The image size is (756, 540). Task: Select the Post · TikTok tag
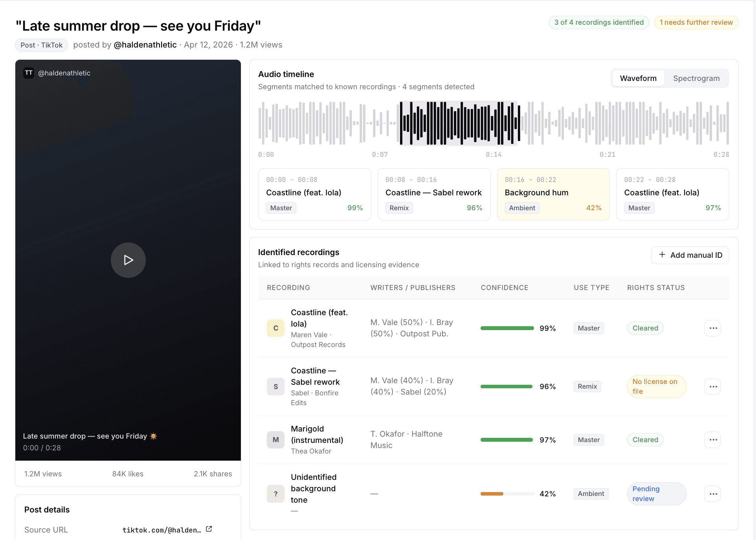(x=41, y=45)
